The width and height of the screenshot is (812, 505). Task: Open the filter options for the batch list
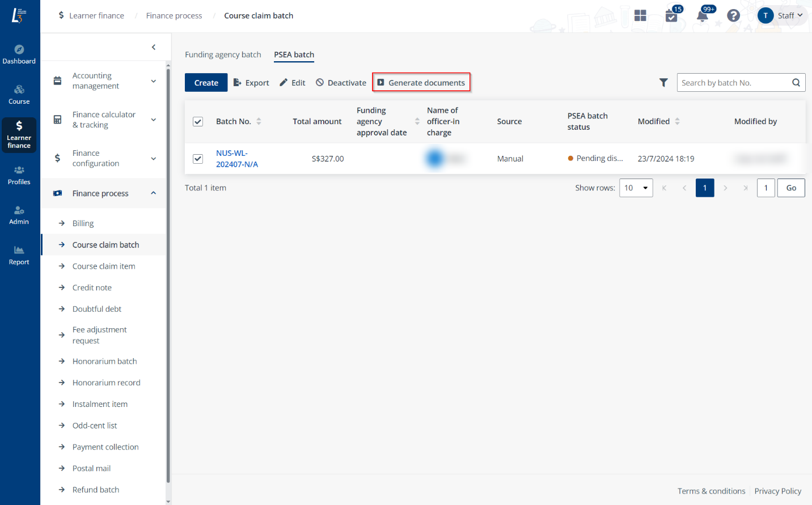click(663, 82)
